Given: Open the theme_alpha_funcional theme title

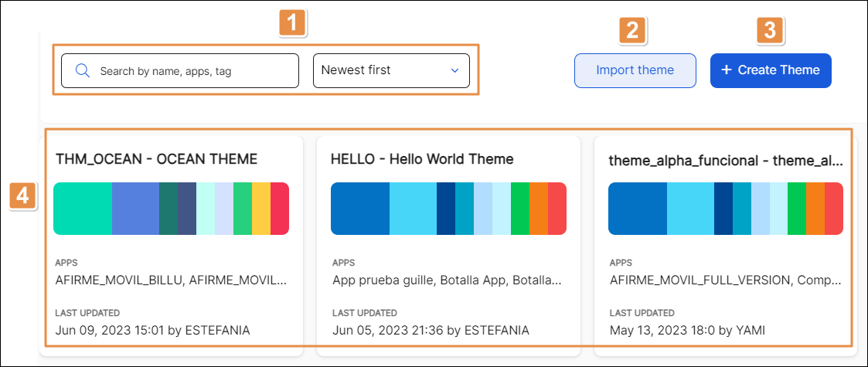Looking at the screenshot, I should pos(725,161).
